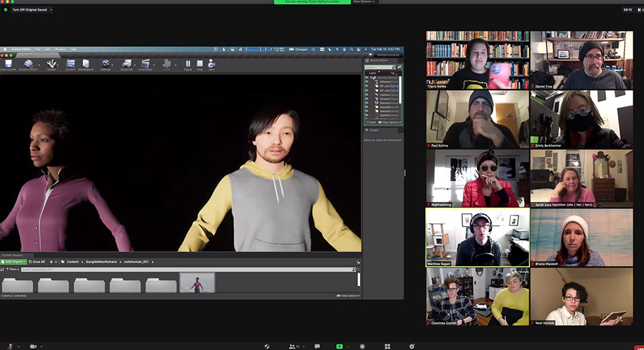Click Save Current in the Unreal toolbar

point(8,65)
